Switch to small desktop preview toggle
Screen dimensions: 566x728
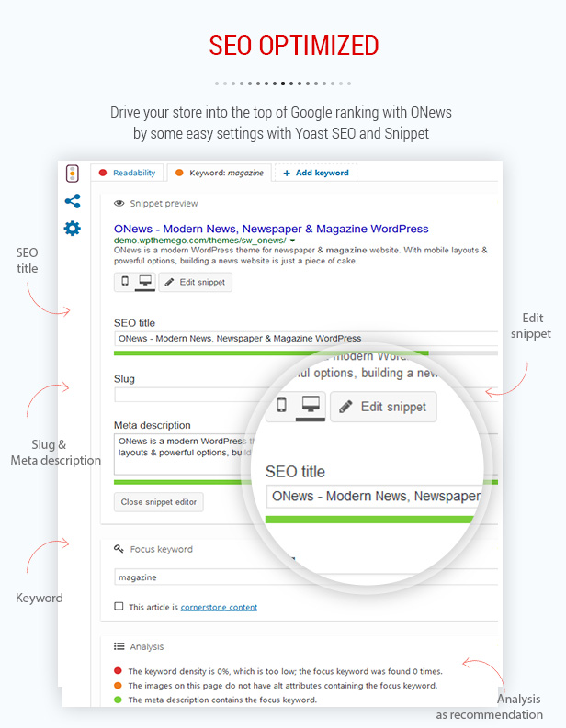[144, 282]
